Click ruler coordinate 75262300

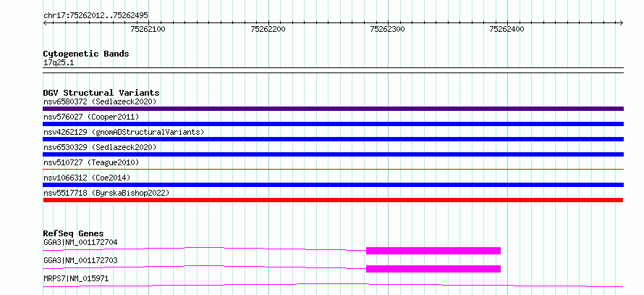pyautogui.click(x=387, y=29)
